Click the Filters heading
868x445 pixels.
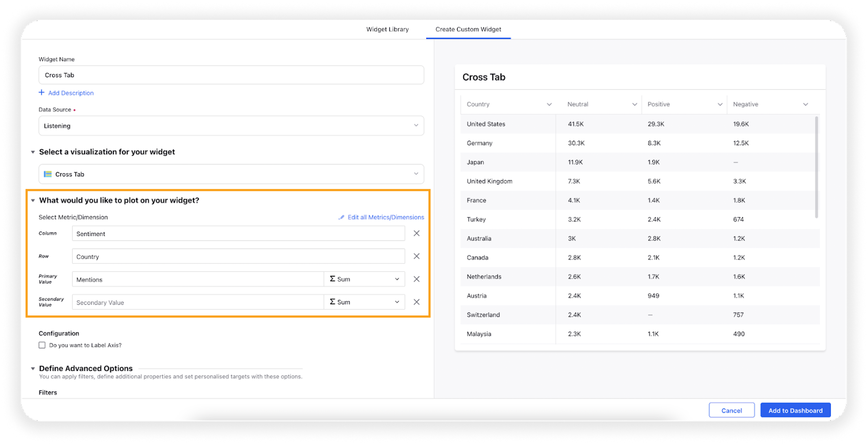[x=48, y=392]
